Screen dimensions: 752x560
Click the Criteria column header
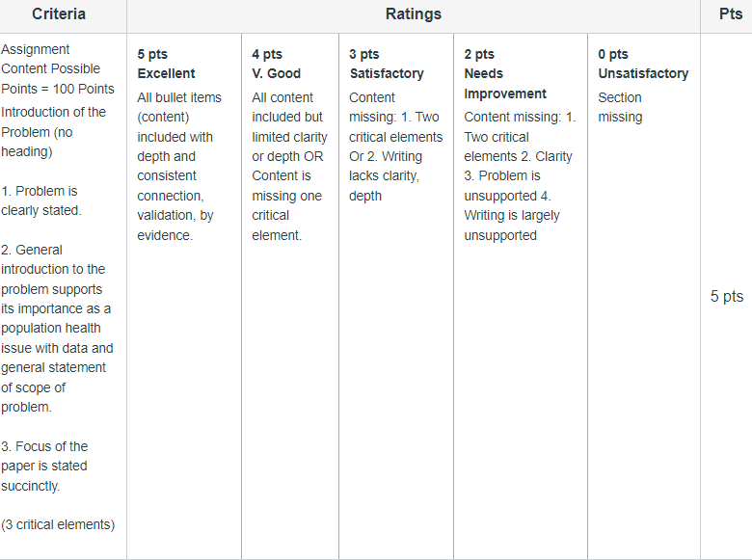(x=59, y=13)
